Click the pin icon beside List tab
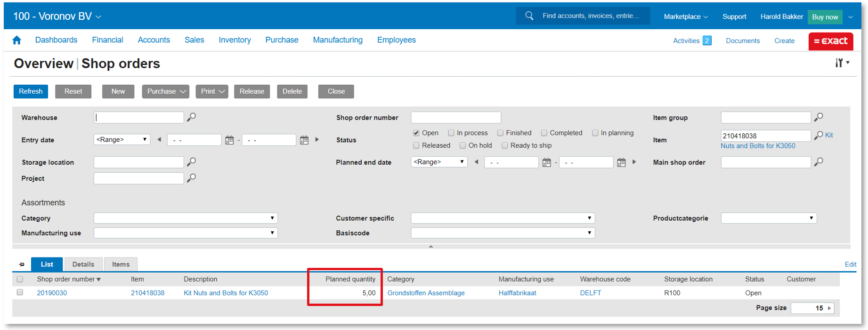Viewport: 868px width, 330px height. 22,265
